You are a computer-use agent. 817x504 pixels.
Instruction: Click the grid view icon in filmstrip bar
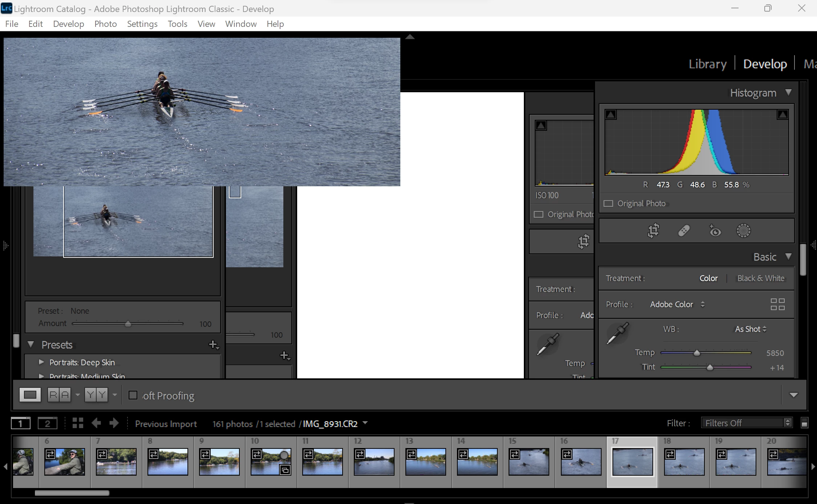pos(78,423)
